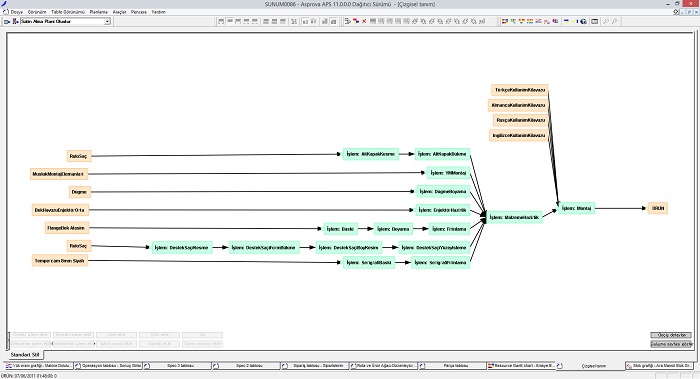Viewport: 700px width, 379px height.
Task: Click the icon left of command dropdown
Action: [x=15, y=21]
